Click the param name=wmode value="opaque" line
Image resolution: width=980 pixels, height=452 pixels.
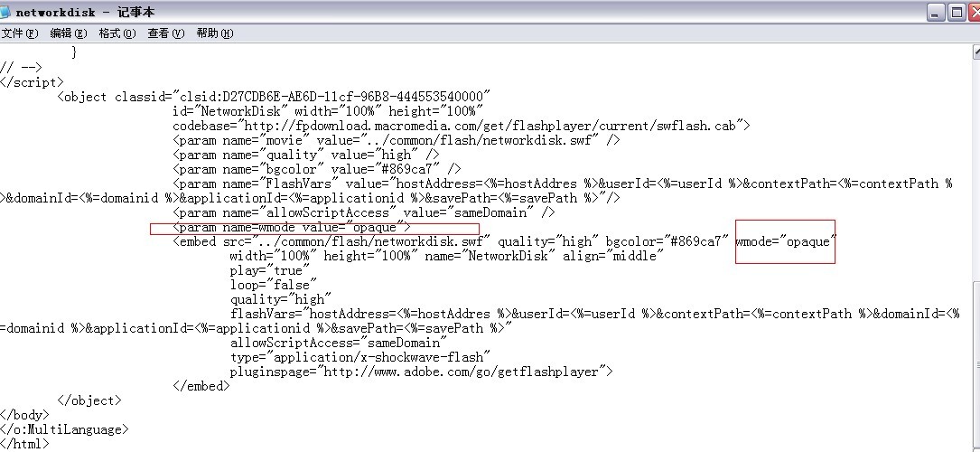click(x=292, y=227)
